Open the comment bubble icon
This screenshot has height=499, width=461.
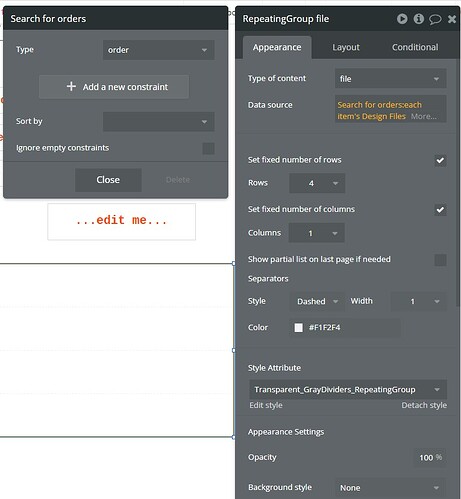tap(435, 19)
